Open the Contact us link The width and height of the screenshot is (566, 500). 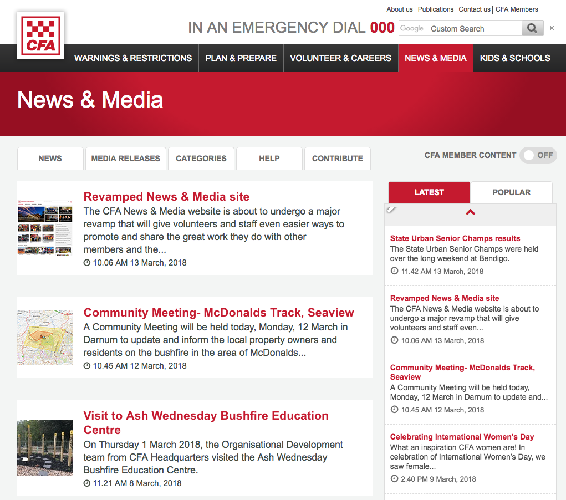[x=474, y=9]
